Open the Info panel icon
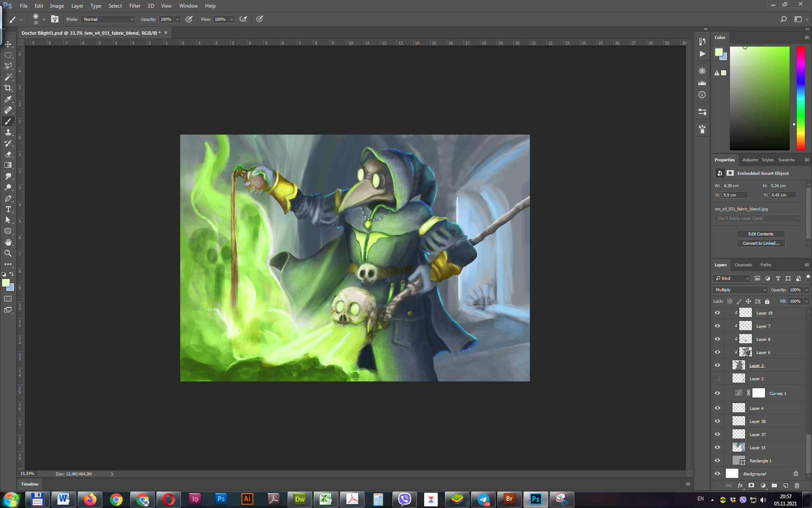812x508 pixels. pyautogui.click(x=702, y=95)
